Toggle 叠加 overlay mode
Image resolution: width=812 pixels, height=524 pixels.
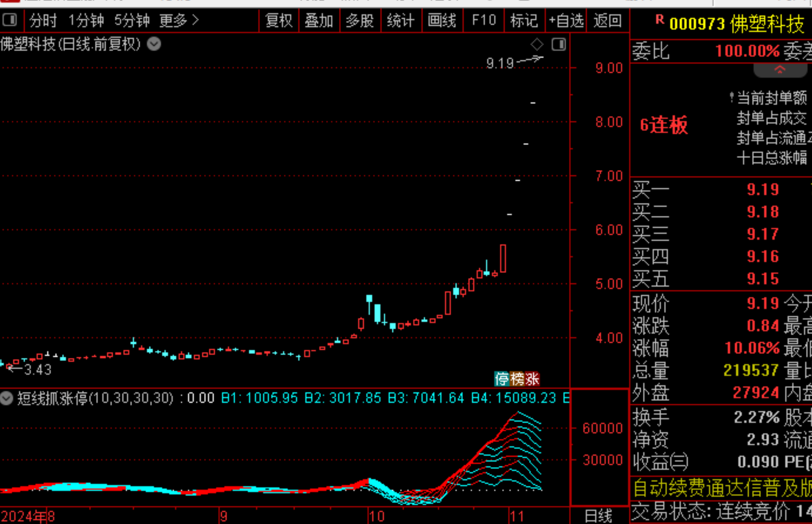click(x=319, y=21)
